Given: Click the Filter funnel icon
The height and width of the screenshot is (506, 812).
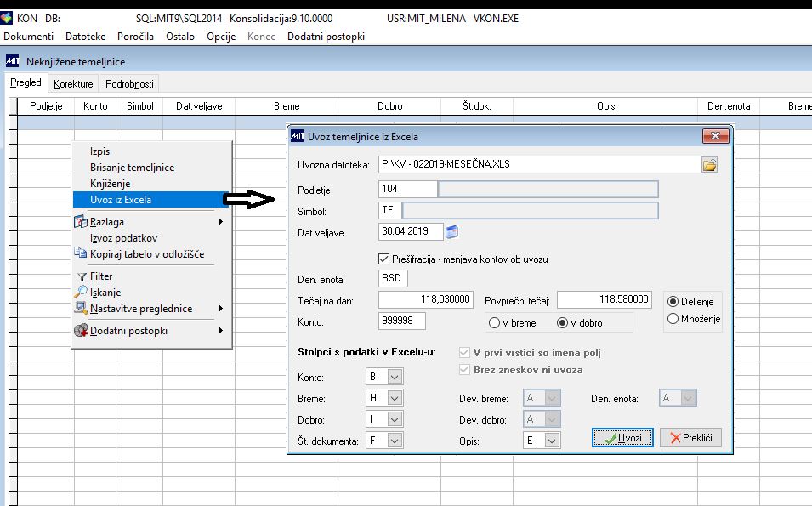Looking at the screenshot, I should click(82, 277).
